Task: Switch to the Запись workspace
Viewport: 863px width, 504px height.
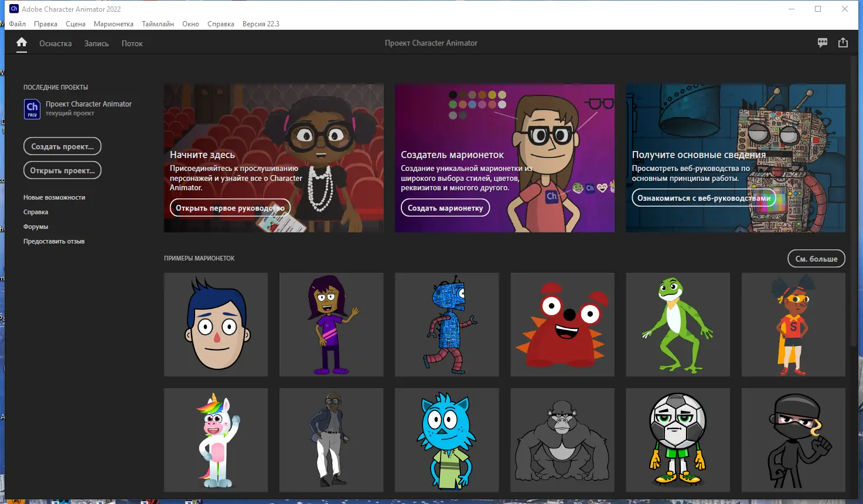Action: coord(96,43)
